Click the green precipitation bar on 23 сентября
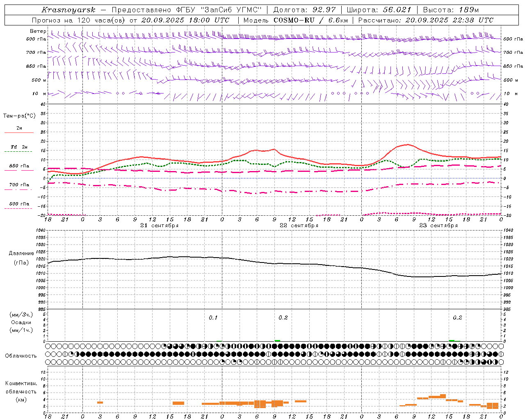The width and height of the screenshot is (525, 420). pyautogui.click(x=452, y=340)
